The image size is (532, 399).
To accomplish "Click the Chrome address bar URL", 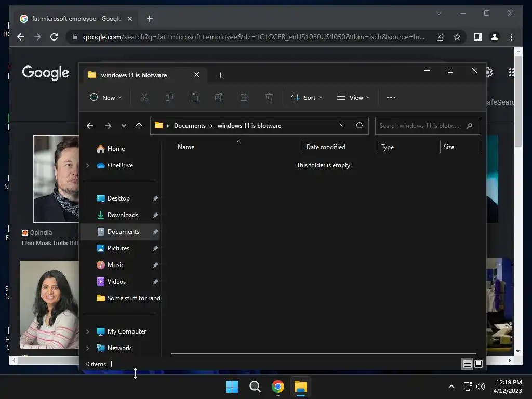I will tap(254, 37).
